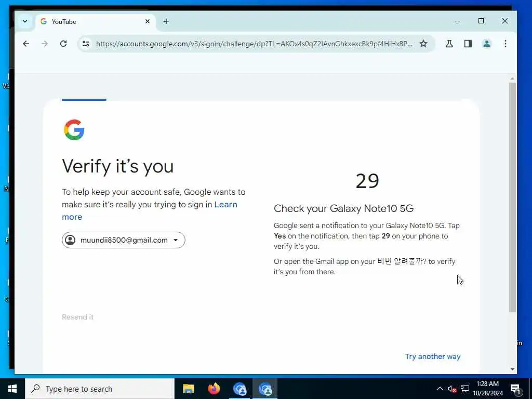The image size is (532, 399).
Task: Go back to the previous page
Action: (x=26, y=44)
